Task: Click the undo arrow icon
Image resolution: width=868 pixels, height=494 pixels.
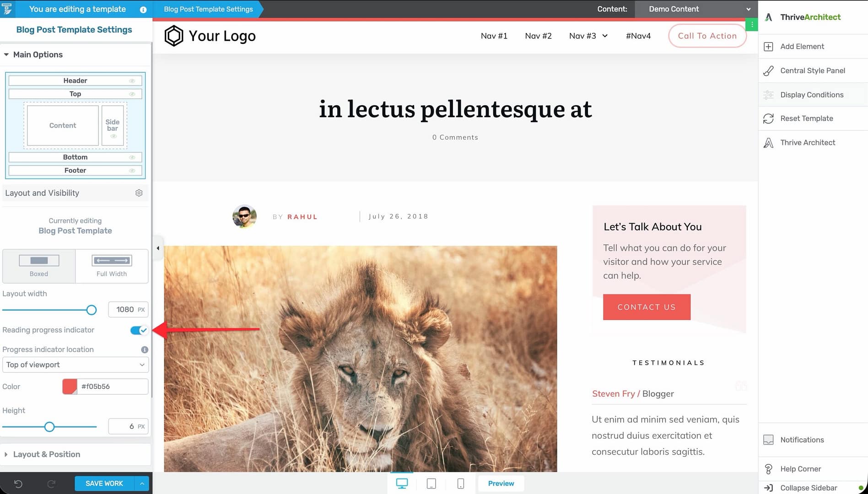Action: click(x=18, y=483)
